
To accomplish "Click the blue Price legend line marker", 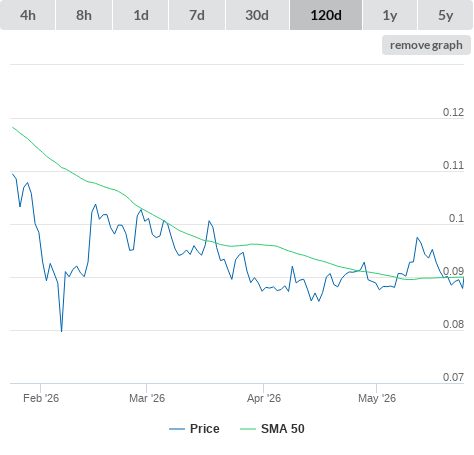I will click(177, 429).
